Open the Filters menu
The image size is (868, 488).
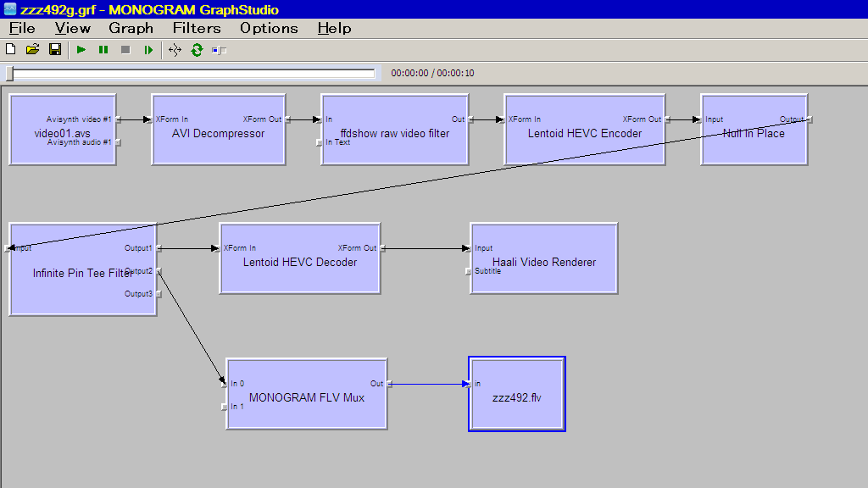(x=197, y=28)
